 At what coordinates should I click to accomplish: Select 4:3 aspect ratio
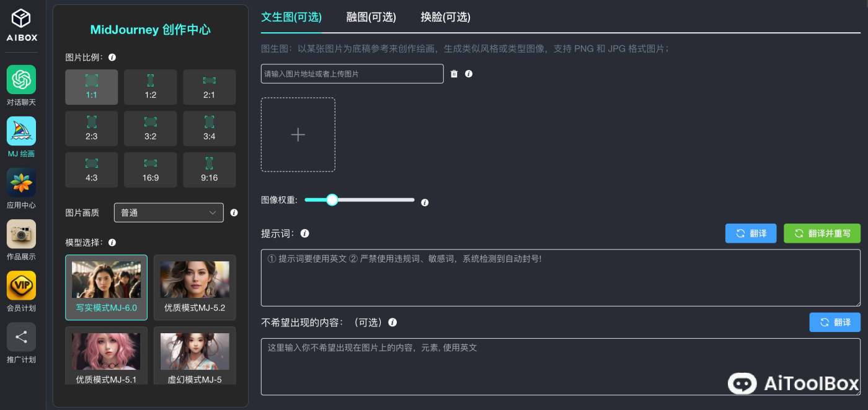tap(92, 170)
